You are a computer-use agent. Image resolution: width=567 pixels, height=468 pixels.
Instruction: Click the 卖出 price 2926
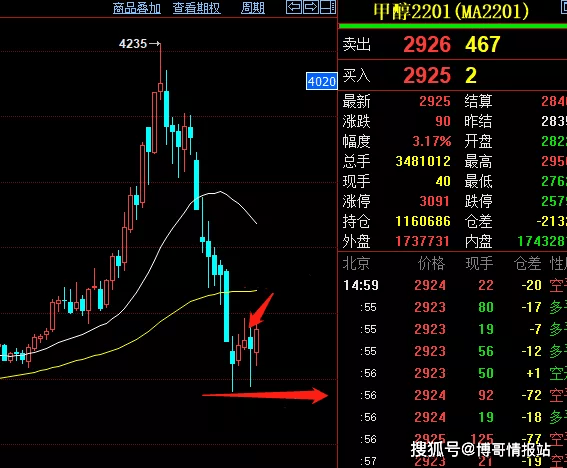point(427,44)
